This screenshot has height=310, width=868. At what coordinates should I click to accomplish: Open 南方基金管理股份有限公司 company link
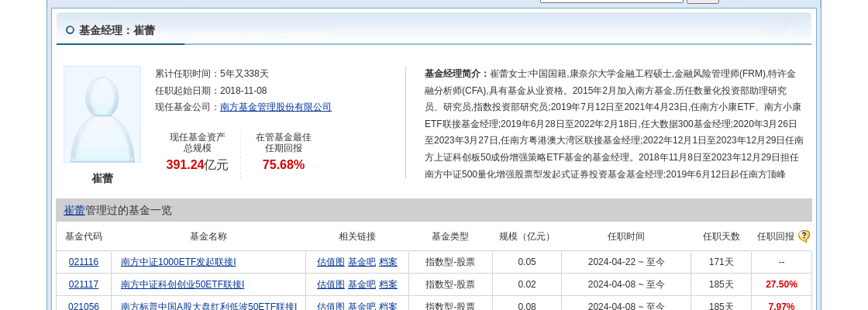[275, 107]
